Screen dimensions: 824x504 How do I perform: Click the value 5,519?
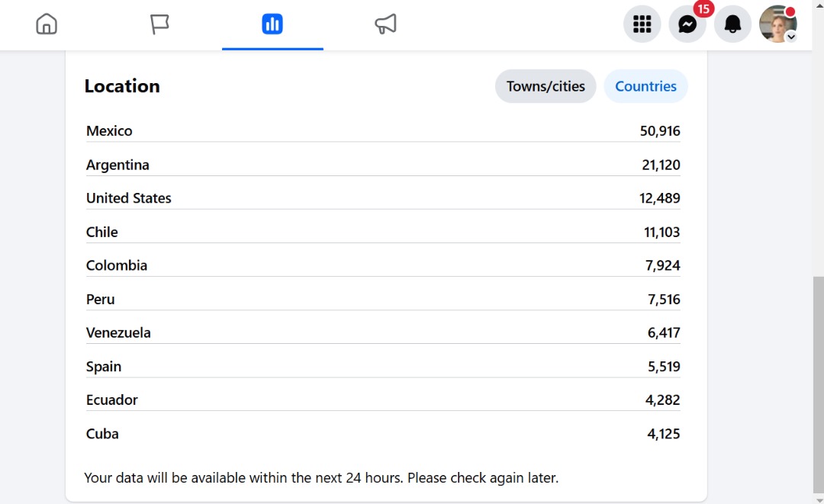tap(664, 367)
